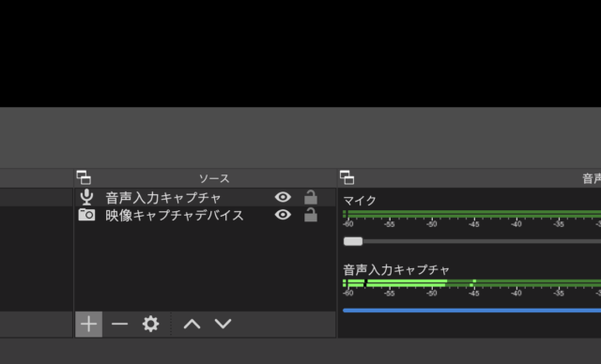Click the blue 音声入力キャプチャ volume slider
Screen dimensions: 601x364
point(471,311)
